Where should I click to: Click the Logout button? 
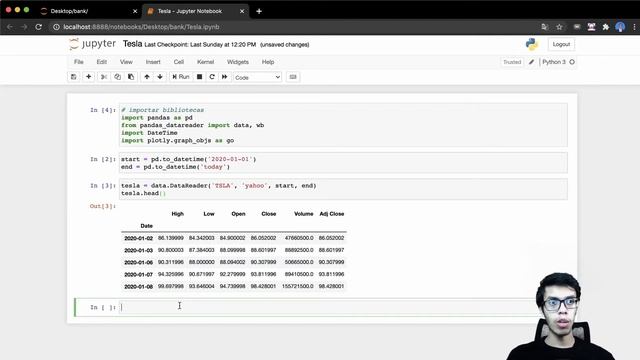coord(561,44)
